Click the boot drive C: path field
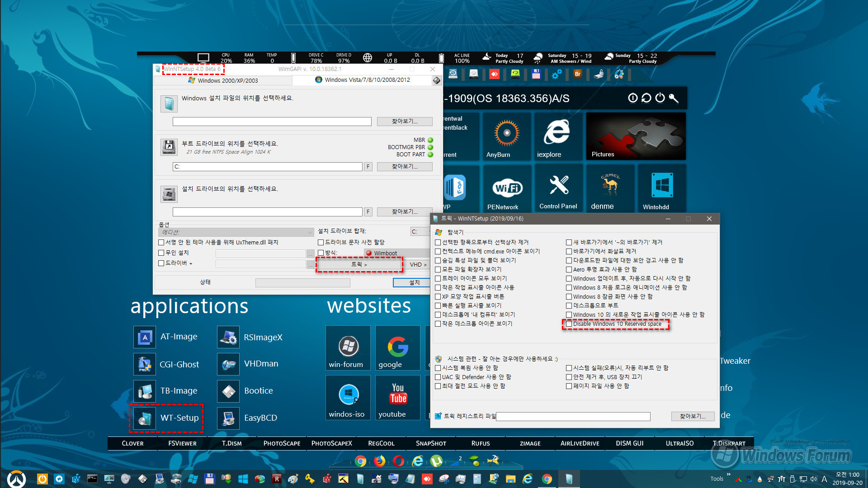868x488 pixels. tap(268, 167)
